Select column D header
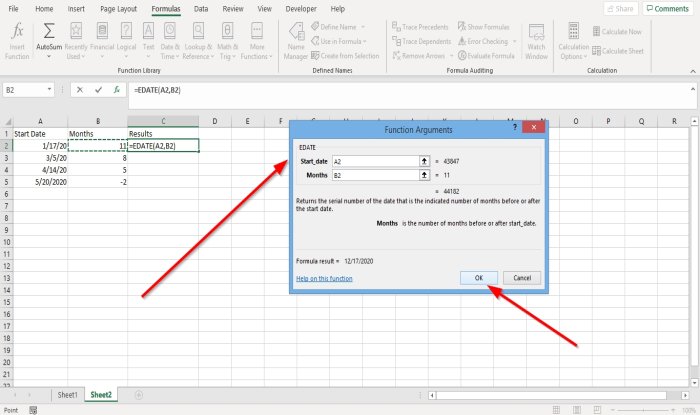700x415 pixels. pos(215,121)
